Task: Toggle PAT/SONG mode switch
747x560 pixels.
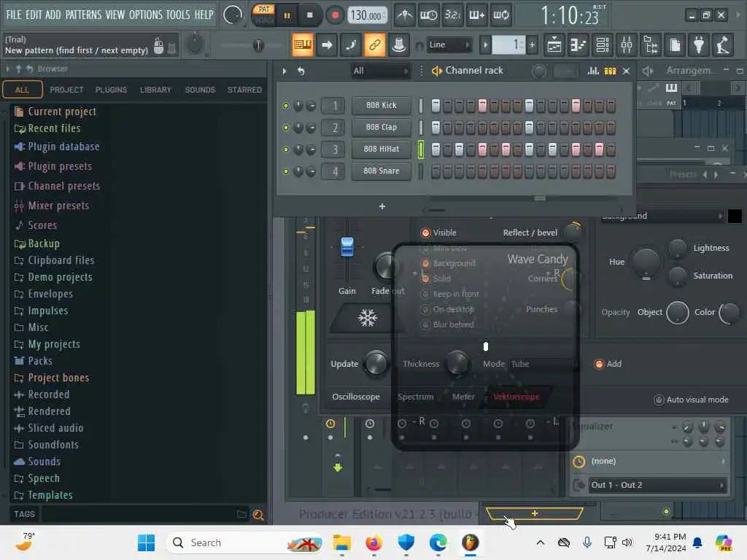Action: pyautogui.click(x=263, y=15)
